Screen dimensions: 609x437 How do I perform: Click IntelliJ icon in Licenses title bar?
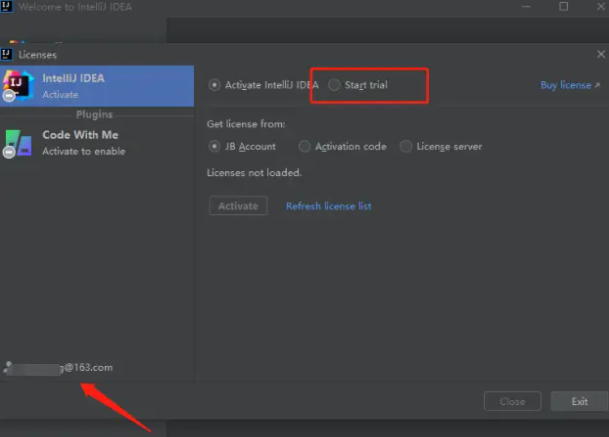pos(6,54)
